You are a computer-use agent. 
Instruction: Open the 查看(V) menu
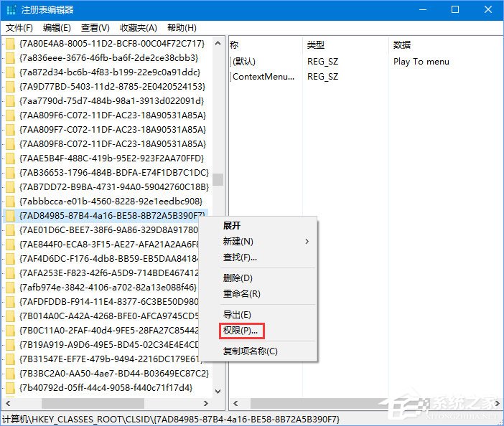(x=95, y=28)
